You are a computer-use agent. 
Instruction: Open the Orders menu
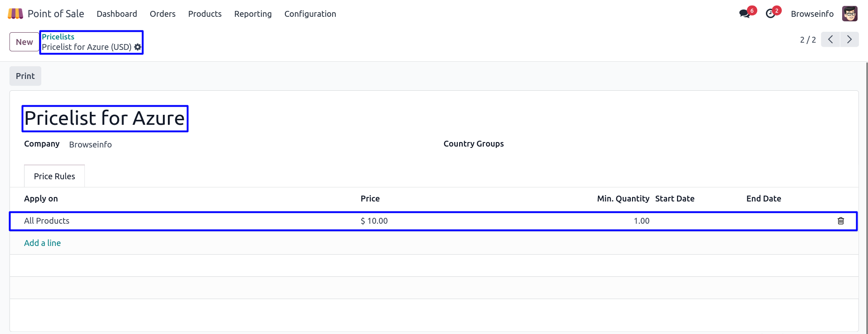(x=162, y=14)
